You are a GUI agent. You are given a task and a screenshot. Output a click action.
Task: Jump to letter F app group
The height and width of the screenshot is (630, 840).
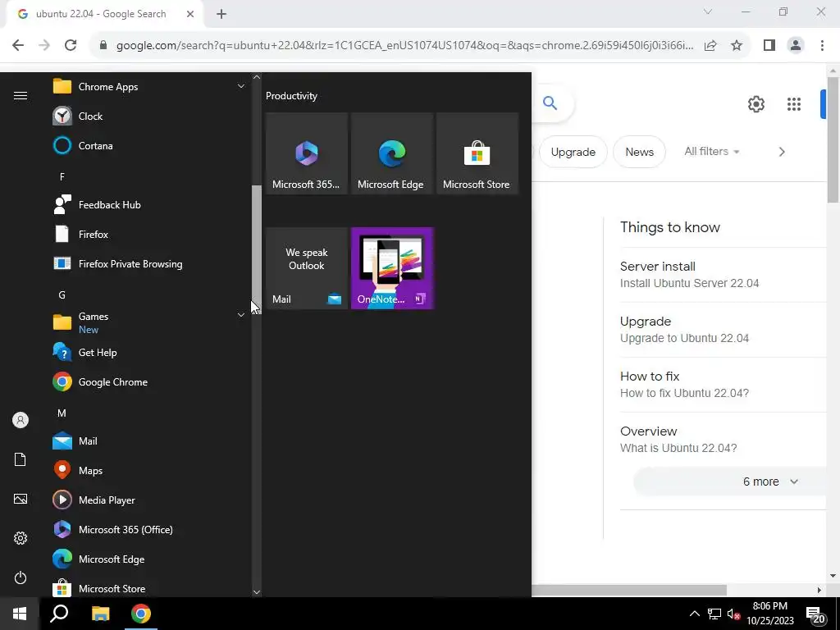pos(62,177)
